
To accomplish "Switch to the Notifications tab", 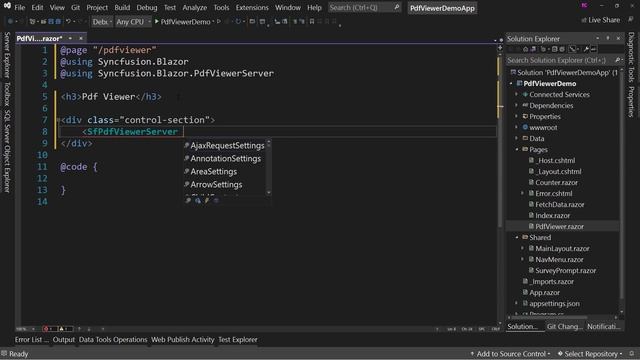I will click(x=604, y=327).
